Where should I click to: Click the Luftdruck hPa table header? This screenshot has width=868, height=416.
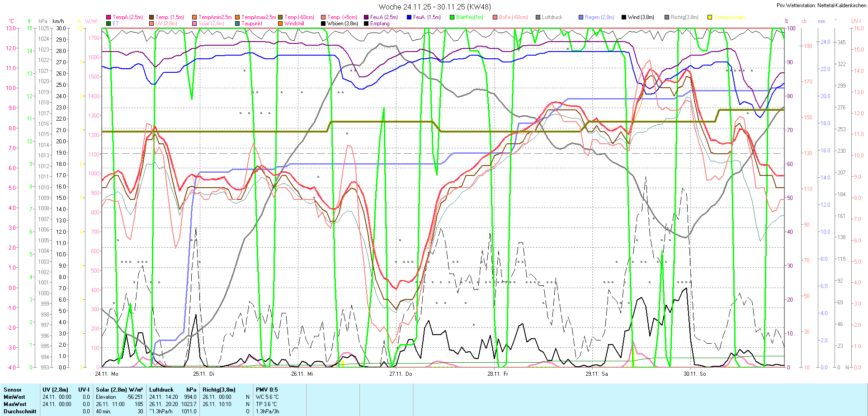click(x=173, y=390)
